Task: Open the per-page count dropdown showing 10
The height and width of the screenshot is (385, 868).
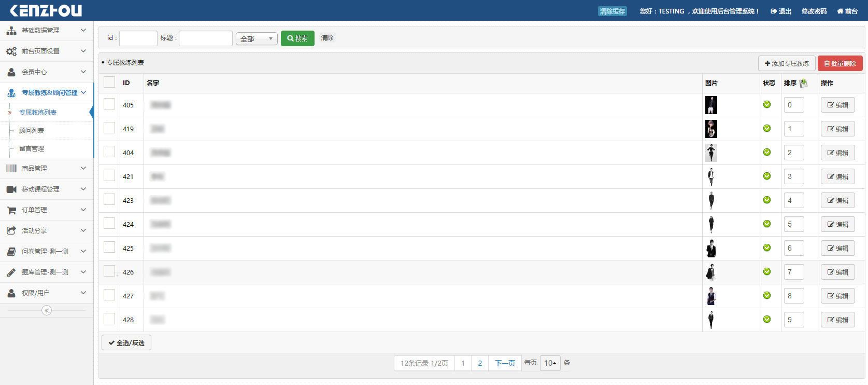Action: point(550,363)
